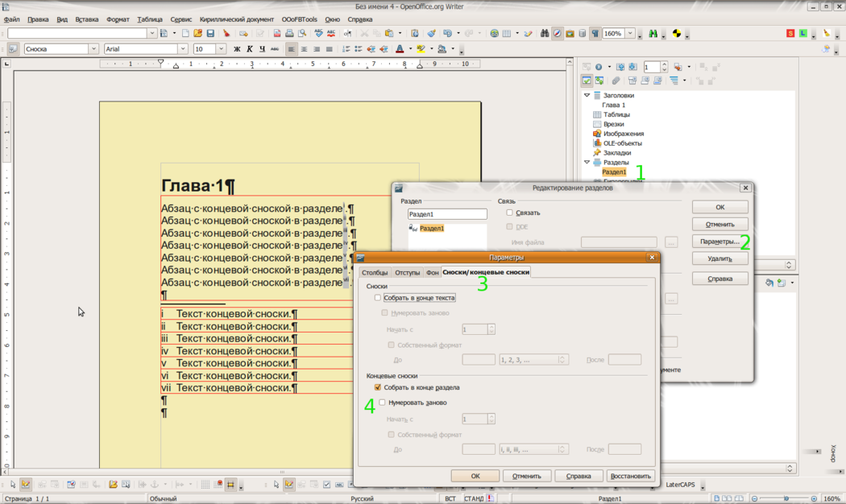The height and width of the screenshot is (504, 846).
Task: Toggle numbered list icon
Action: coord(346,49)
